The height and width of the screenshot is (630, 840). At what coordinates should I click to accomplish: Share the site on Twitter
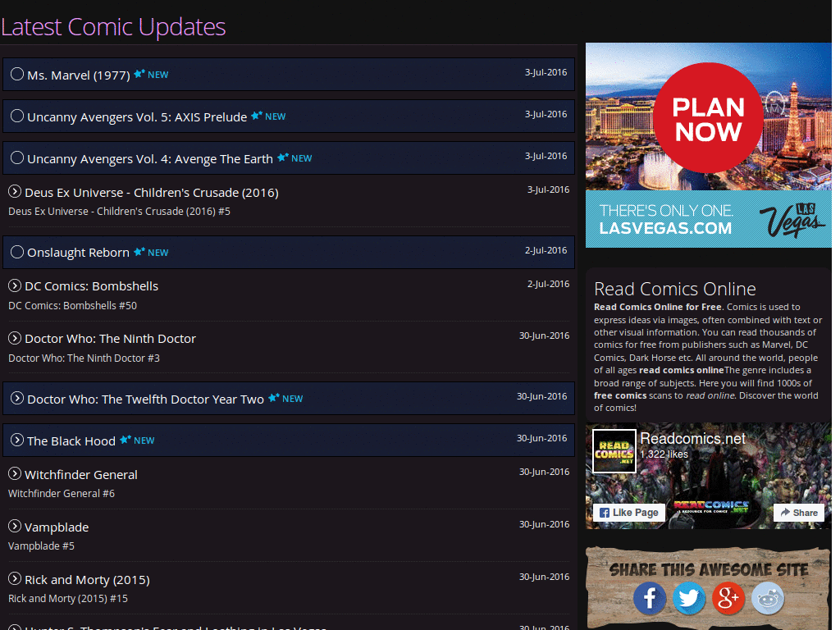click(689, 598)
